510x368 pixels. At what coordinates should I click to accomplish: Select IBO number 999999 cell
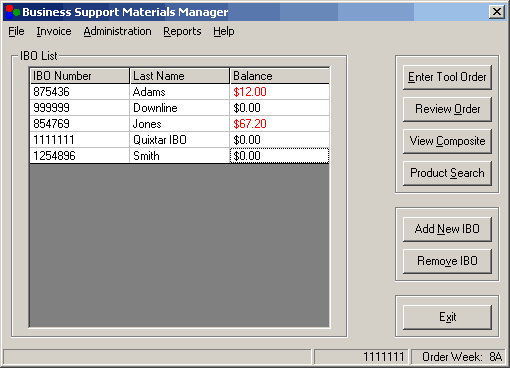[x=79, y=108]
